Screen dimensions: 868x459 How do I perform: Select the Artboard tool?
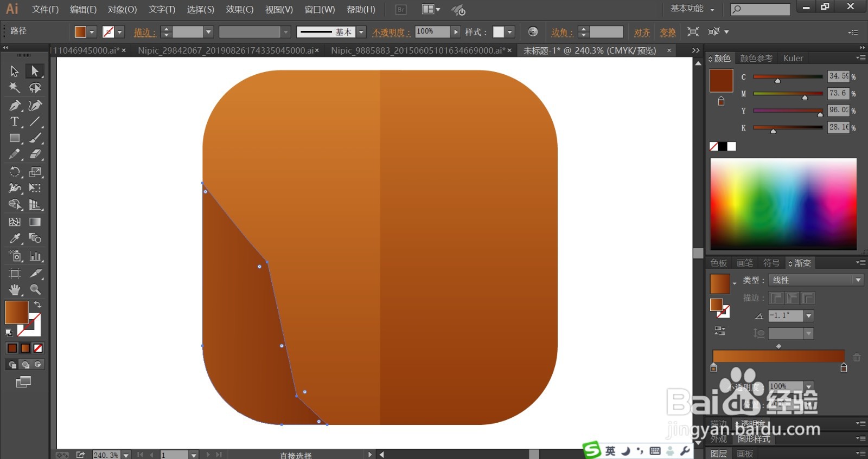(15, 273)
